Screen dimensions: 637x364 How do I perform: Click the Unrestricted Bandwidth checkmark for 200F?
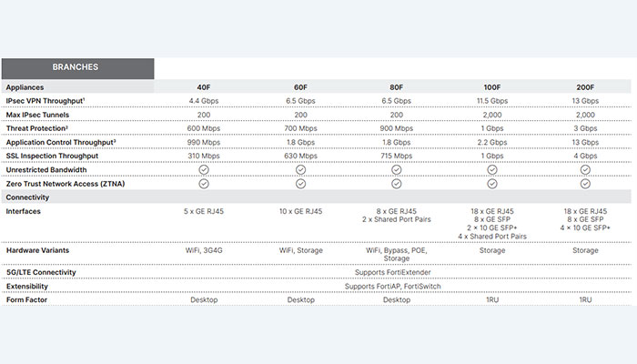click(585, 169)
